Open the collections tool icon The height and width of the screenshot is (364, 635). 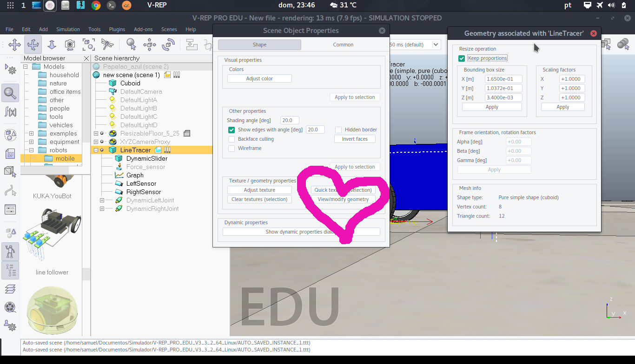point(10,135)
